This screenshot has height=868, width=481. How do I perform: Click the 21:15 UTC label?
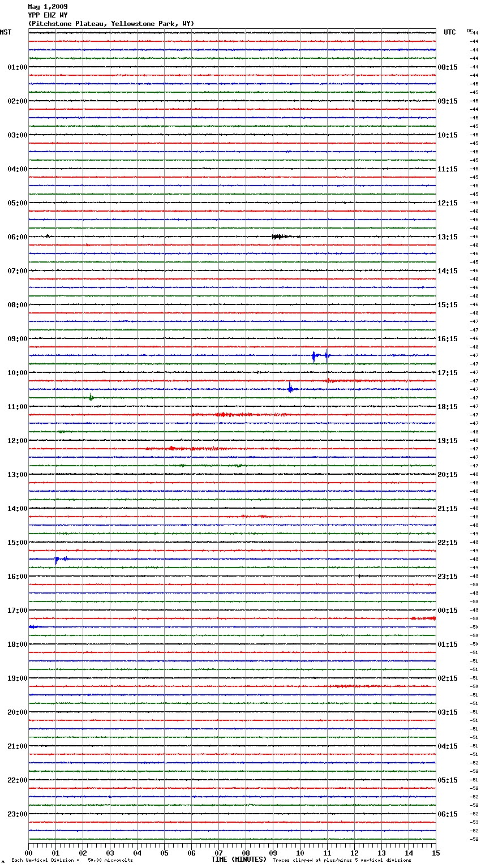tap(448, 509)
